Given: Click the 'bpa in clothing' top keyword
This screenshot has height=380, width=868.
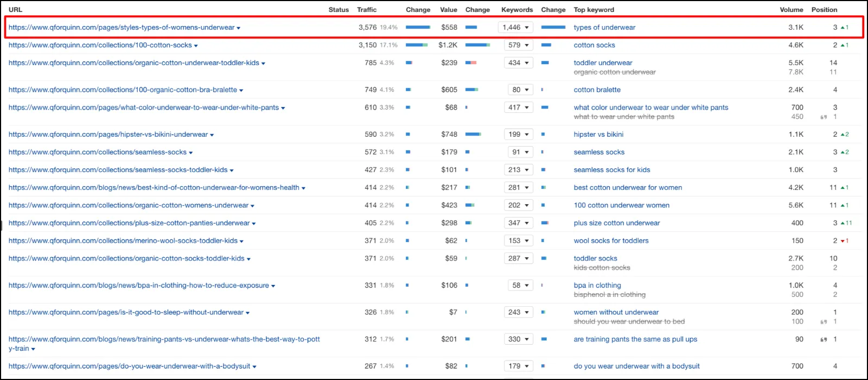Looking at the screenshot, I should tap(597, 285).
